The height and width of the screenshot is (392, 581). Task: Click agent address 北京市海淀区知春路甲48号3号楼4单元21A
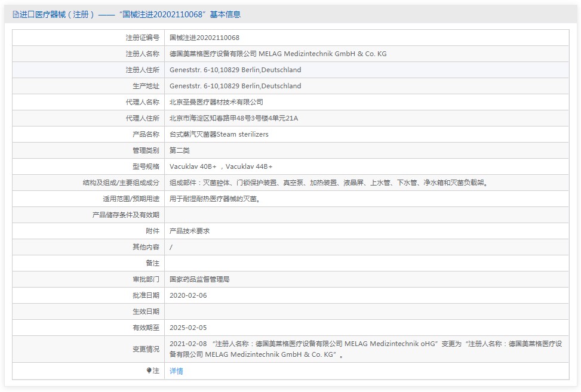coord(234,118)
